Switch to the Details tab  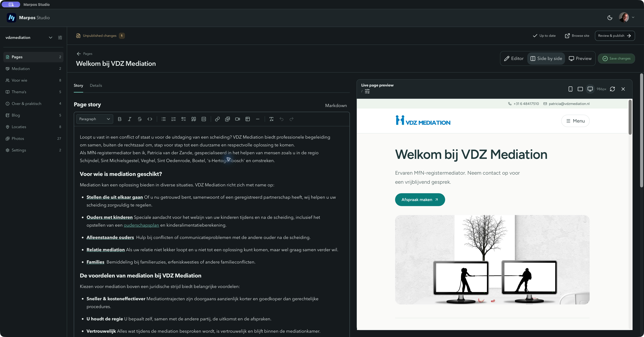click(x=96, y=86)
